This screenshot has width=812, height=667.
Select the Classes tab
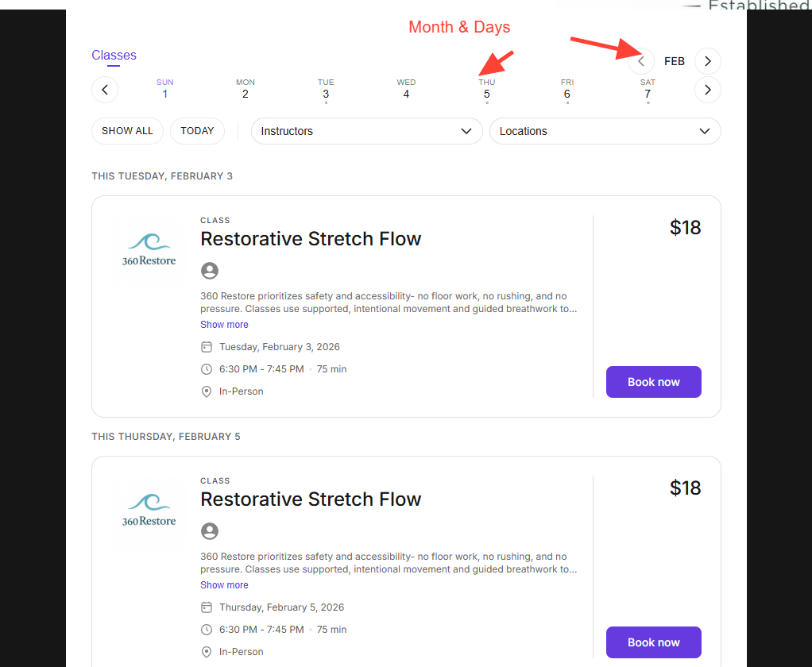pyautogui.click(x=114, y=56)
